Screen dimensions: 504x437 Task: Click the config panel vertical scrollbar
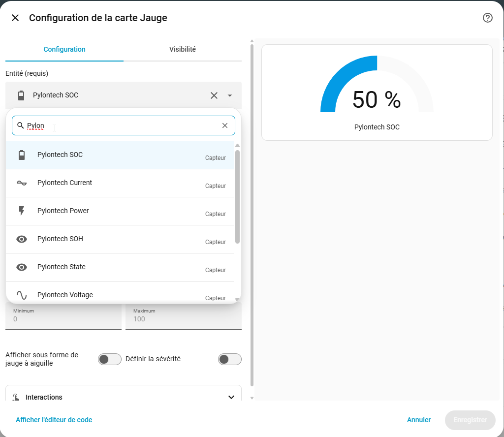252,215
